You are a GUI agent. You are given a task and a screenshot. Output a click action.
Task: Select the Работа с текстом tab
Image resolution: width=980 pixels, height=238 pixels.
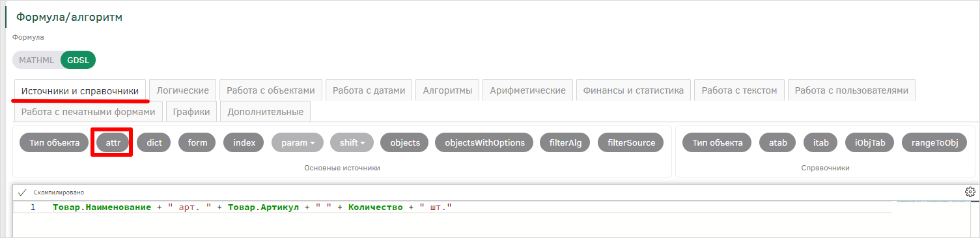739,90
